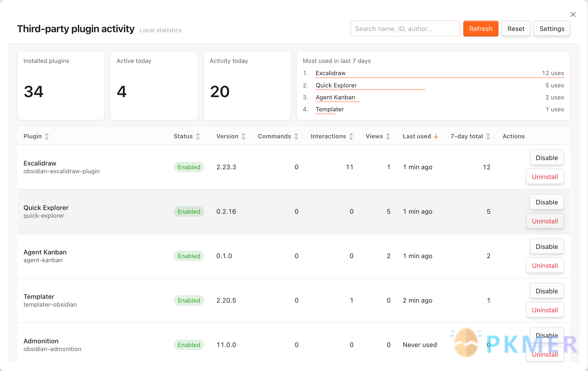Viewport: 588px width, 371px height.
Task: Click the 2 uses count for Agent Kanban
Action: tap(555, 97)
